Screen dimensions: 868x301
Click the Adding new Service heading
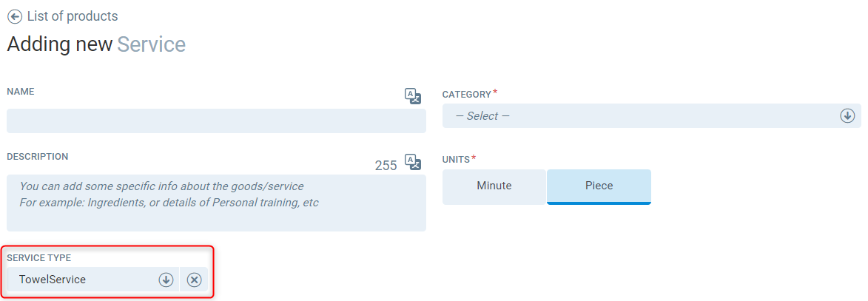(x=96, y=44)
